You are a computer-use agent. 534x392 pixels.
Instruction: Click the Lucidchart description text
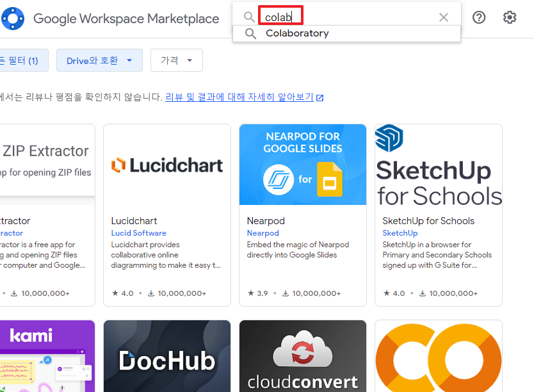(x=166, y=255)
